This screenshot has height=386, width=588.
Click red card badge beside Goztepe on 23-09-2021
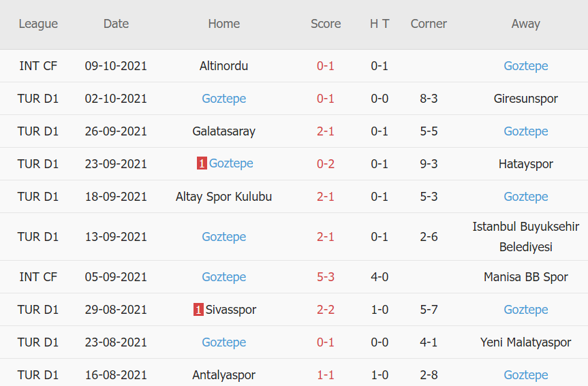click(x=202, y=163)
